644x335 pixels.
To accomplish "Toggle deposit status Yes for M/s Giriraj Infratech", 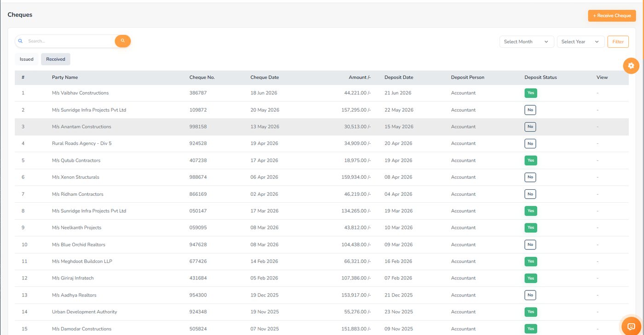I will coord(531,278).
